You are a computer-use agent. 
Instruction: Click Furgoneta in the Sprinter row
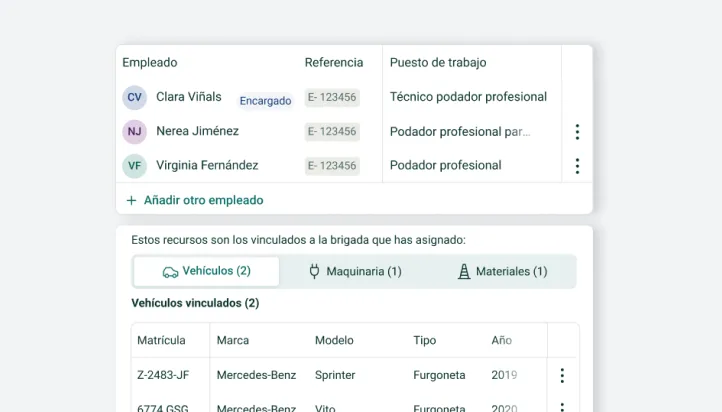pos(439,375)
